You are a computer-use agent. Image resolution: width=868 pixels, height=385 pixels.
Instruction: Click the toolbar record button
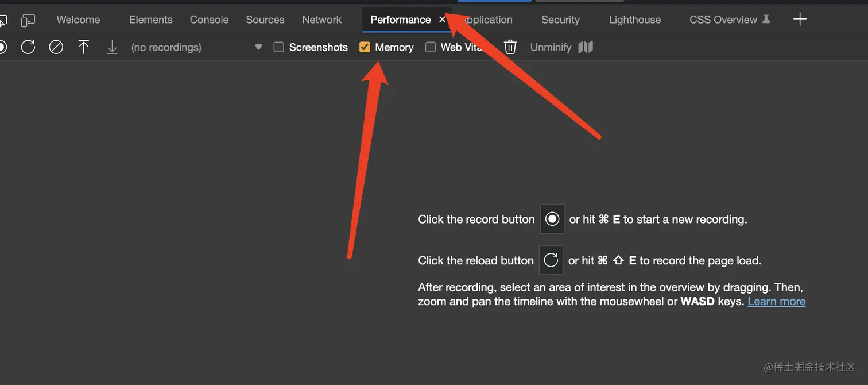pos(2,47)
